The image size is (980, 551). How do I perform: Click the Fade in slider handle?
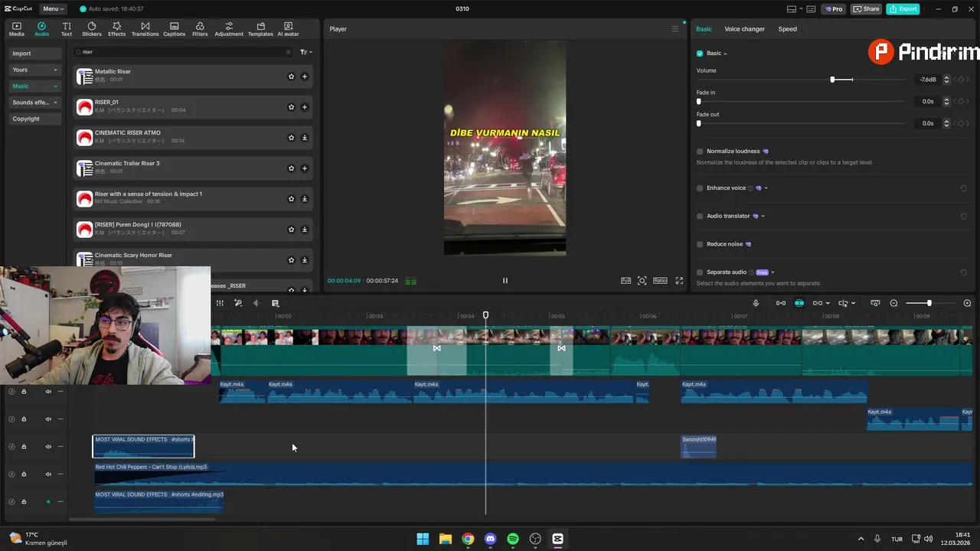point(699,101)
